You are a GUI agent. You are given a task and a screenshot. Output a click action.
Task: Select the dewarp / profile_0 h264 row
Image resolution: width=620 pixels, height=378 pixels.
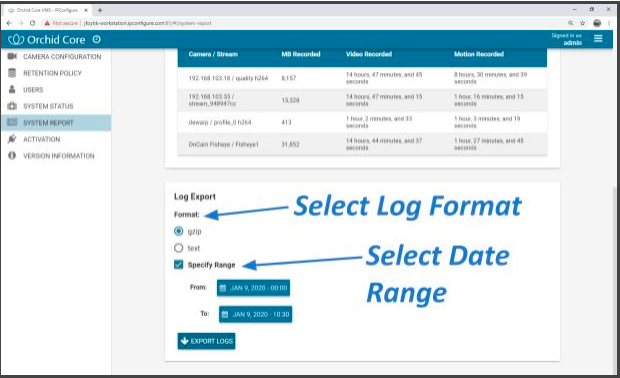pos(363,122)
